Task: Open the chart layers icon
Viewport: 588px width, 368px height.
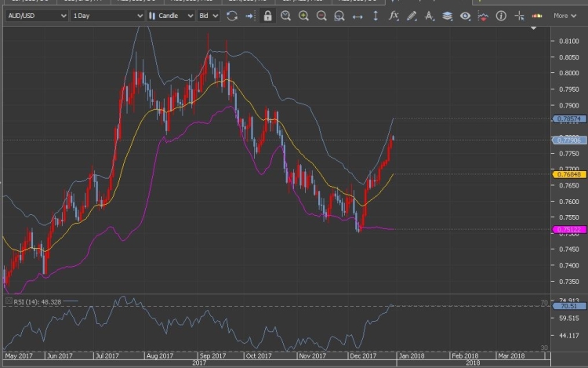Action: click(447, 16)
